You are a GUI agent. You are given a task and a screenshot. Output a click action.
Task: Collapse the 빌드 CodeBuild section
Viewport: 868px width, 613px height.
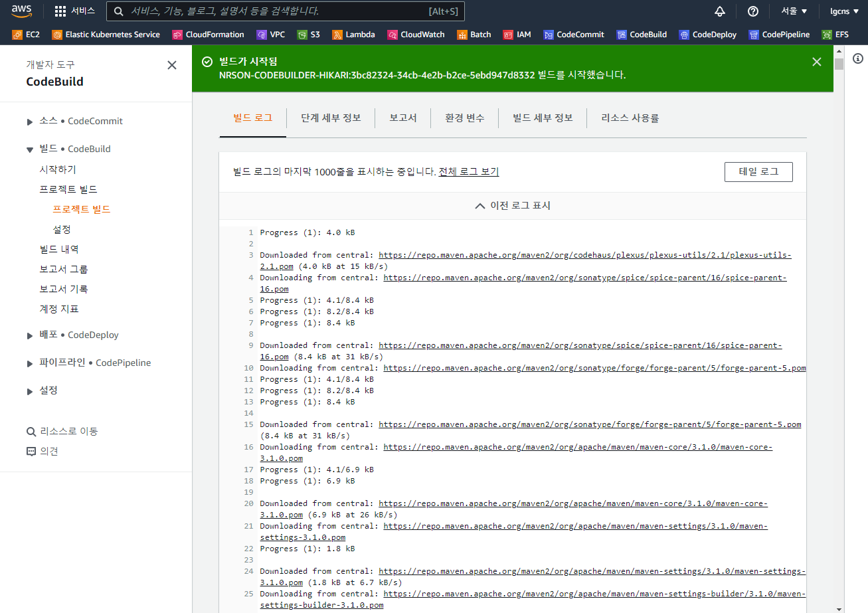tap(30, 149)
